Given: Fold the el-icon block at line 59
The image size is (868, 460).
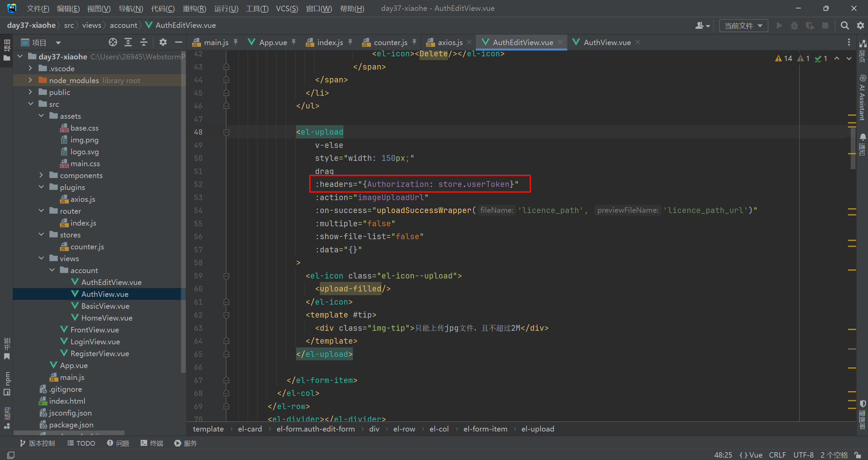Looking at the screenshot, I should point(226,276).
